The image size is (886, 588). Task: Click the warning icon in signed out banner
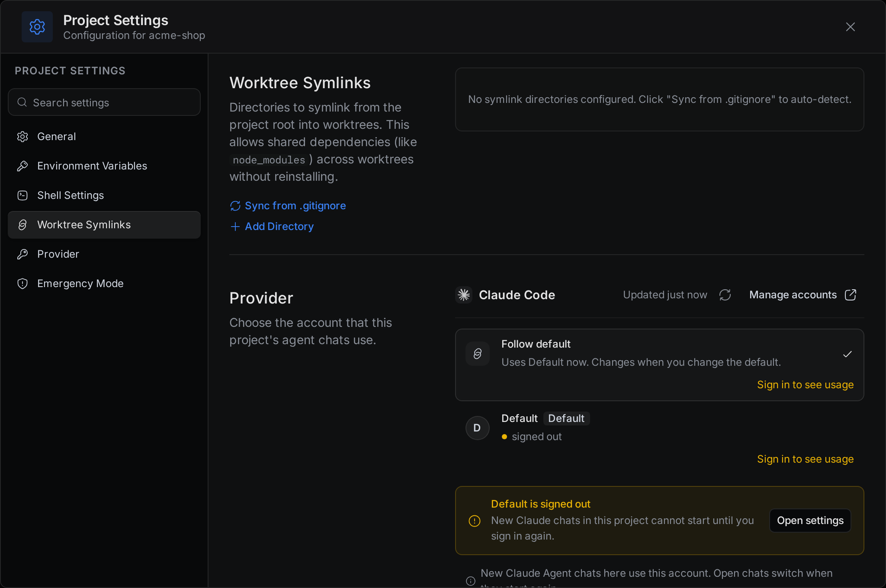(475, 521)
